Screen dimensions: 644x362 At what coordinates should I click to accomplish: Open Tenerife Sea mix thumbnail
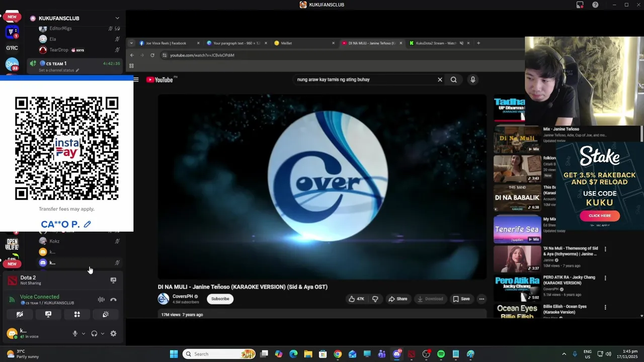(x=517, y=229)
